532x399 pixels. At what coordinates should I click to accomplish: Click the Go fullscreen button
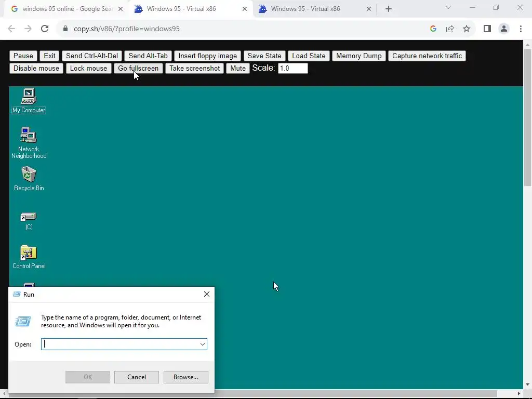[138, 69]
